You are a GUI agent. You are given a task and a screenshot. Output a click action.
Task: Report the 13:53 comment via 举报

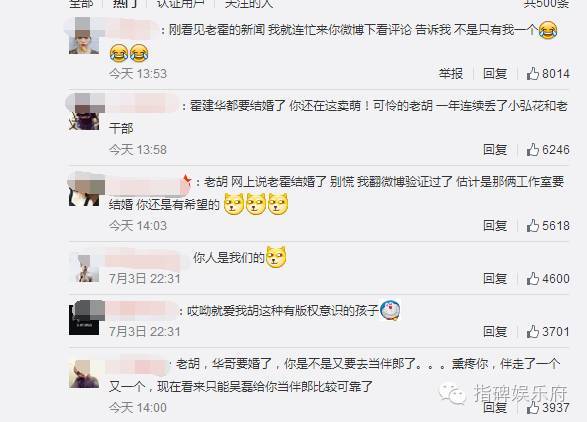coord(451,73)
